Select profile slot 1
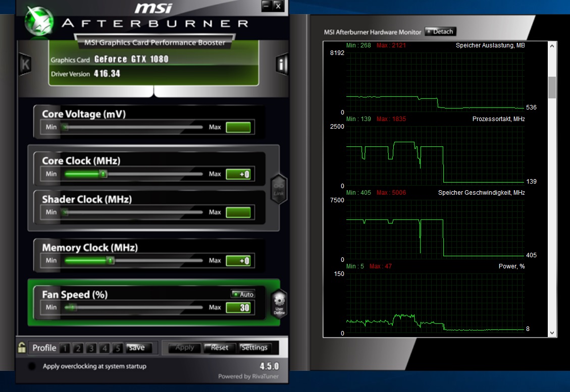The image size is (570, 392). [x=65, y=348]
